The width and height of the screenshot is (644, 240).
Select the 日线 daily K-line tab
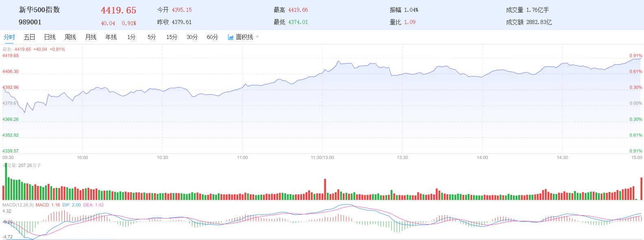click(x=50, y=37)
